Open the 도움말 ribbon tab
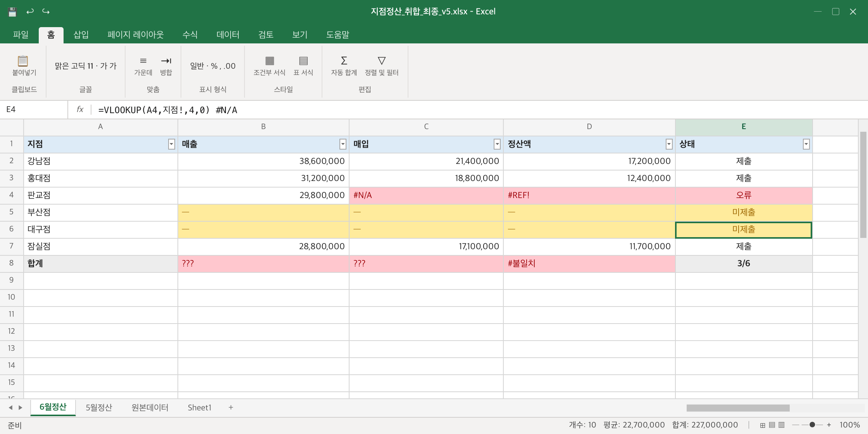Viewport: 868px width, 434px height. (x=338, y=35)
